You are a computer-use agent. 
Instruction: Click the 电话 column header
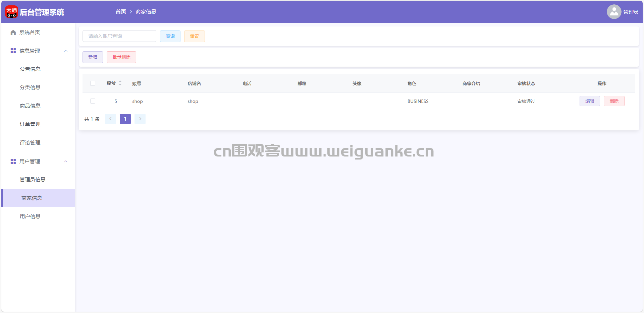[247, 83]
